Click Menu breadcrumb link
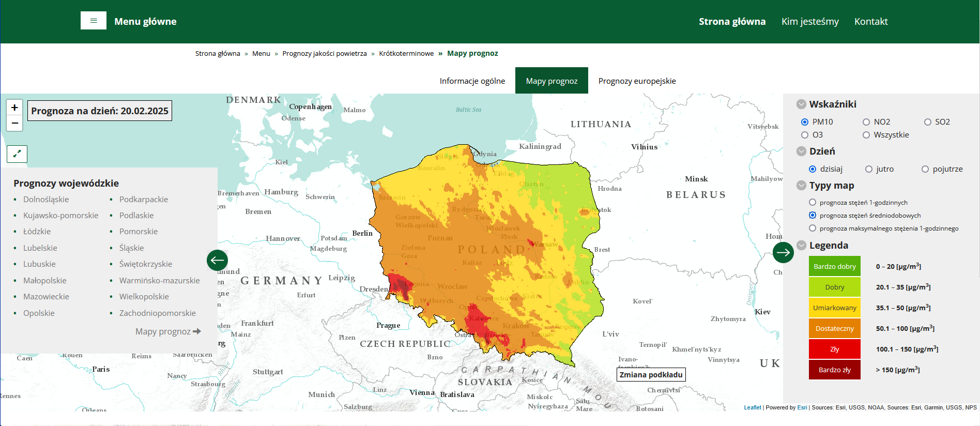 261,53
